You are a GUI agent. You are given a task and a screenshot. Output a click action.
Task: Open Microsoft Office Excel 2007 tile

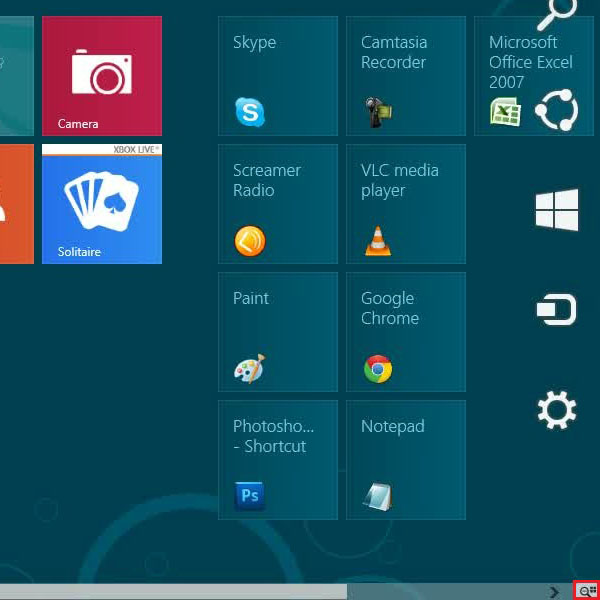pyautogui.click(x=533, y=76)
